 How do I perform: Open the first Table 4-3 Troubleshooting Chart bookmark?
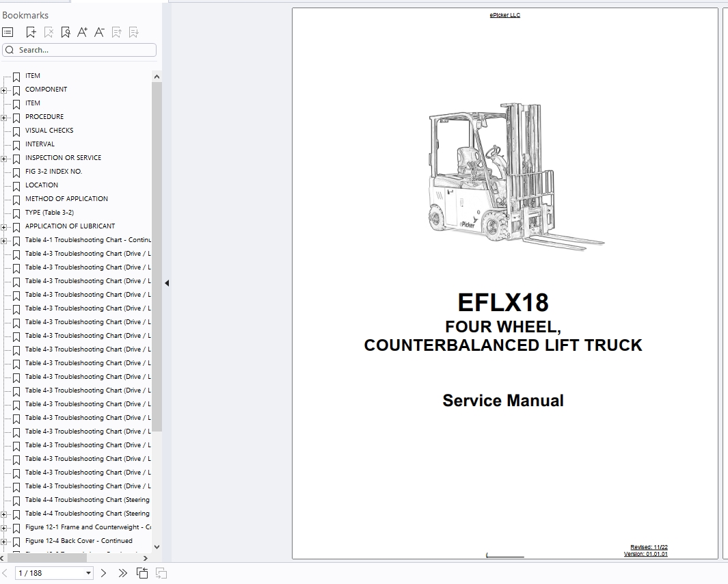pos(87,253)
